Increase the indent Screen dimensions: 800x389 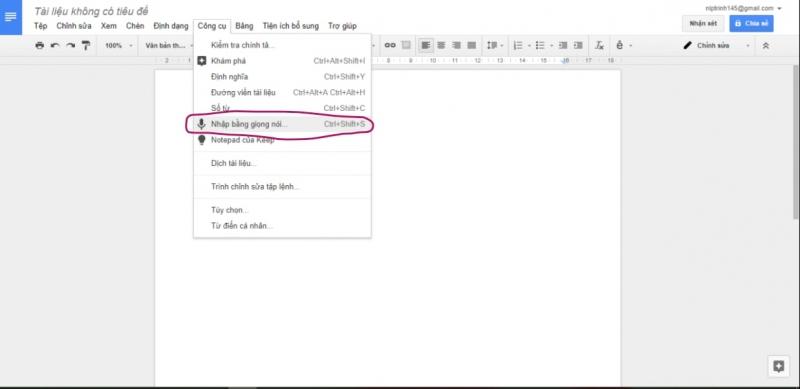tap(578, 45)
